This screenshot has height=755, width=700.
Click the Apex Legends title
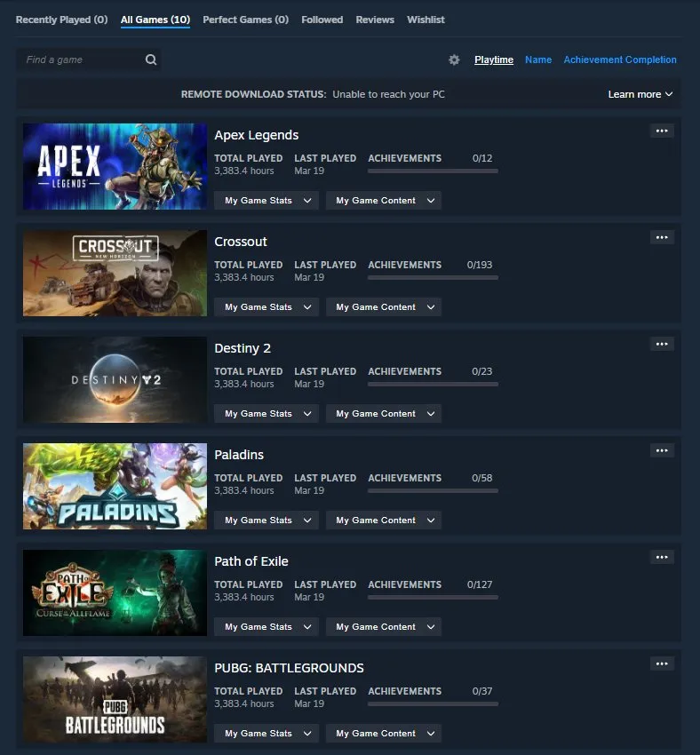[x=257, y=135]
